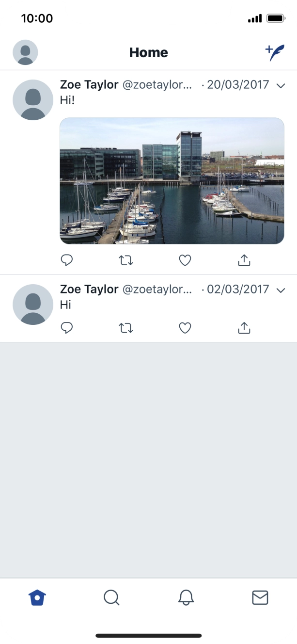Reply to the 'Hi!' tweet
The width and height of the screenshot is (297, 644).
tap(67, 260)
